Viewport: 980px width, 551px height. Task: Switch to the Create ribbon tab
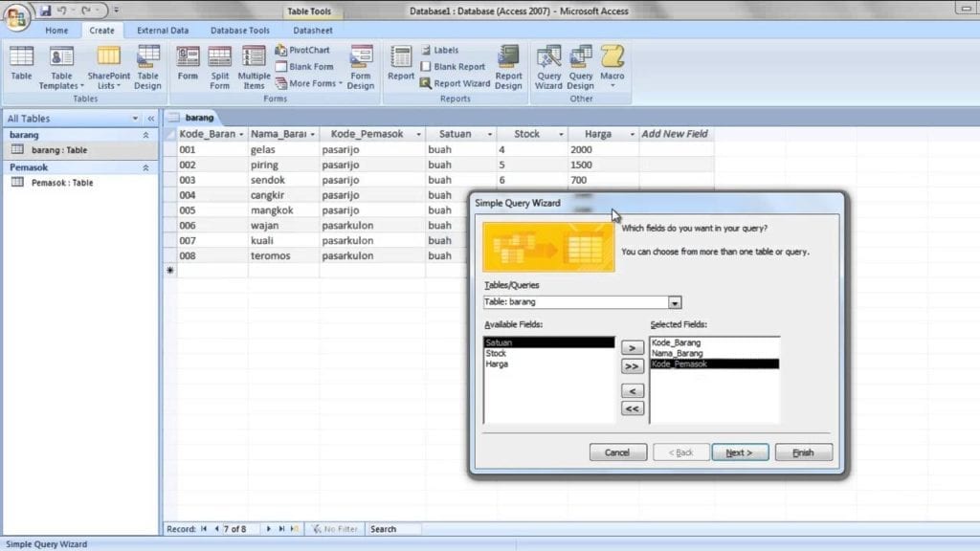click(101, 30)
